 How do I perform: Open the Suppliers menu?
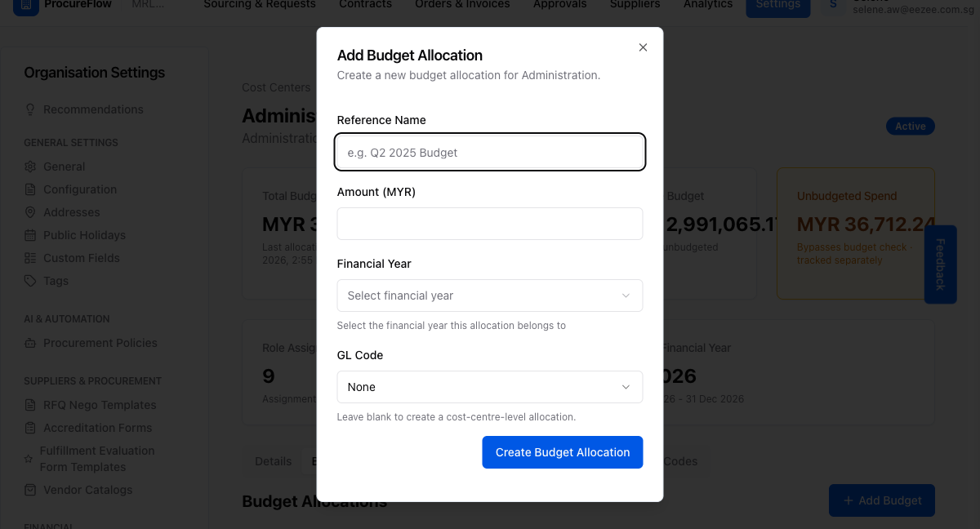click(x=635, y=5)
